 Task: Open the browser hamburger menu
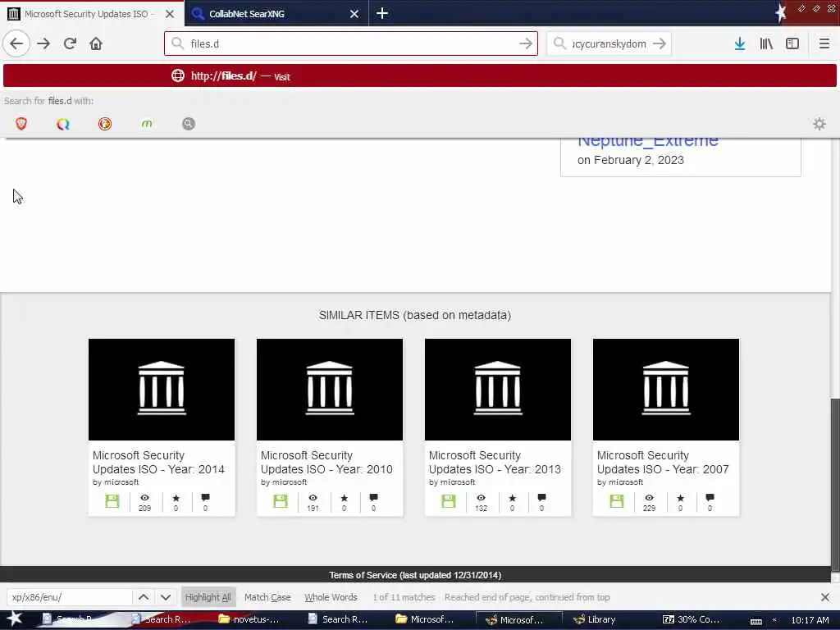tap(824, 43)
